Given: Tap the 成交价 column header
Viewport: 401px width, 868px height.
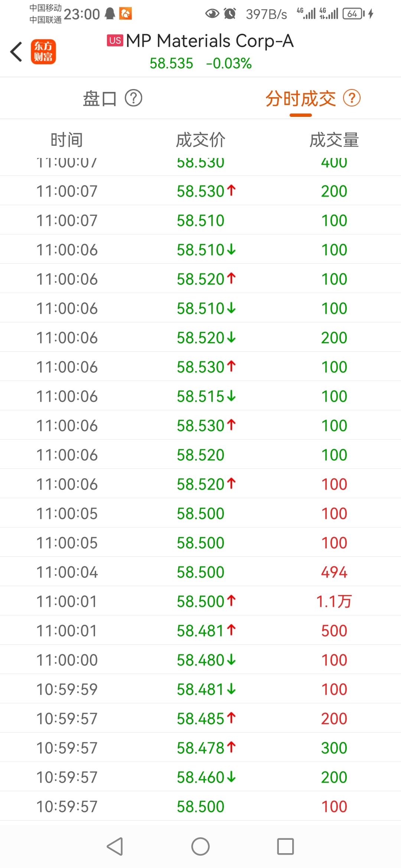Looking at the screenshot, I should pyautogui.click(x=200, y=140).
